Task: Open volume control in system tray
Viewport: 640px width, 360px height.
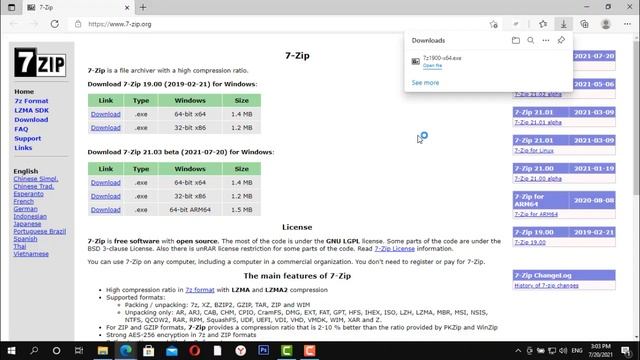Action: click(563, 351)
